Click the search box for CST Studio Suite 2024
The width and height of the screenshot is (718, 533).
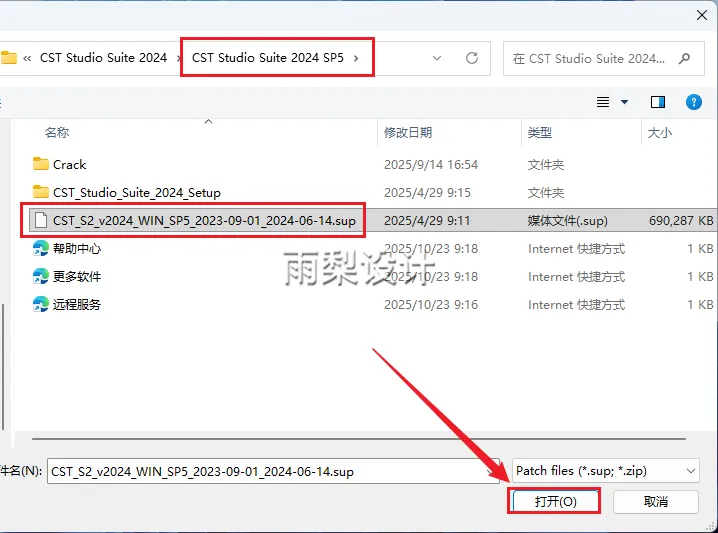tap(603, 59)
